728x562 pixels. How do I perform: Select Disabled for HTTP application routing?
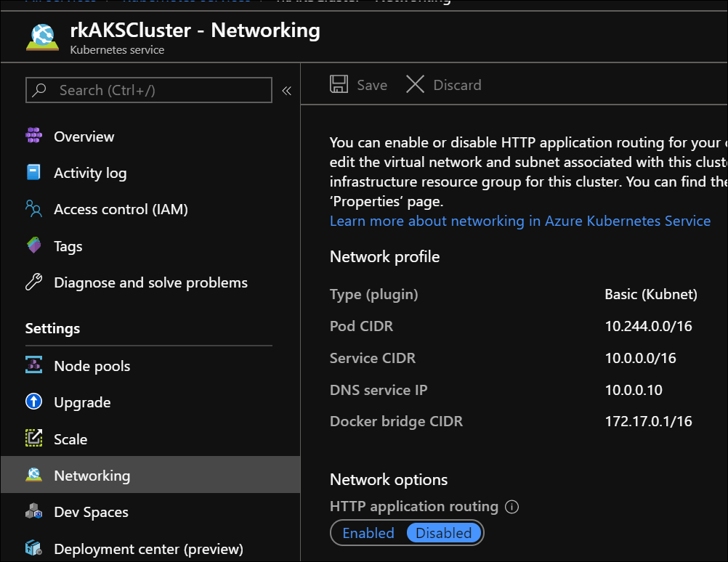pos(443,533)
